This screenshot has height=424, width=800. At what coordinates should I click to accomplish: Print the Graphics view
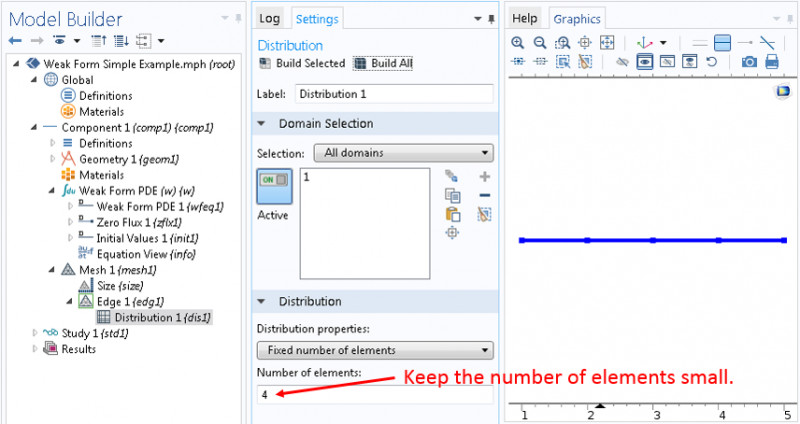pyautogui.click(x=772, y=62)
